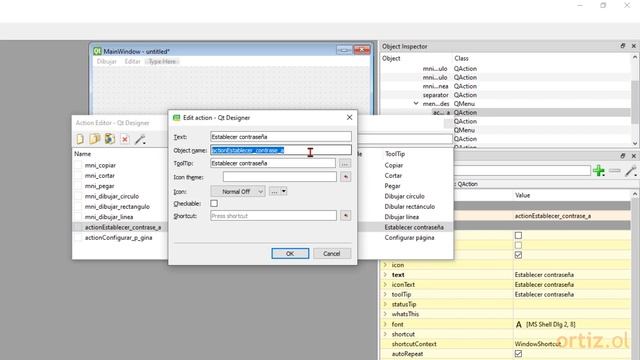Expand the icon property row

[x=385, y=265]
